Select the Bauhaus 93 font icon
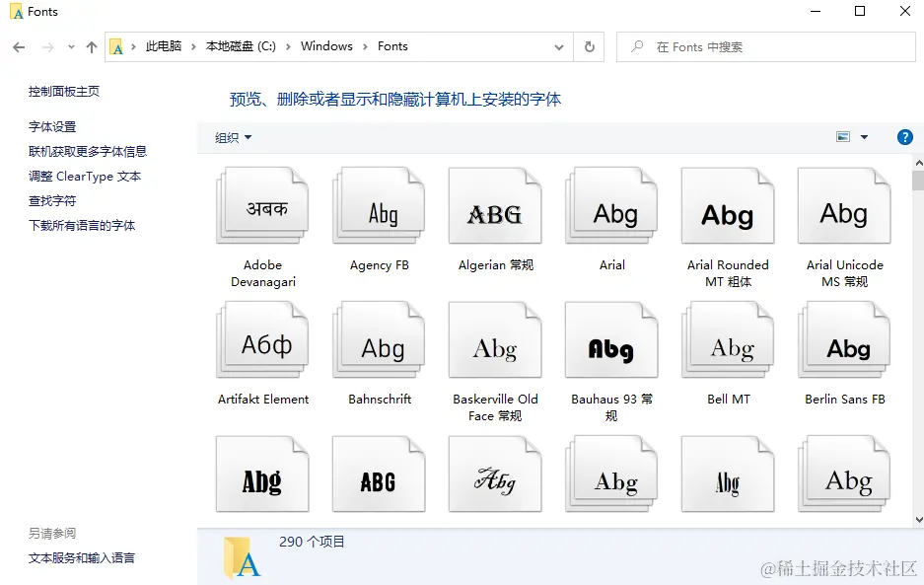Viewport: 924px width, 585px height. click(x=611, y=339)
